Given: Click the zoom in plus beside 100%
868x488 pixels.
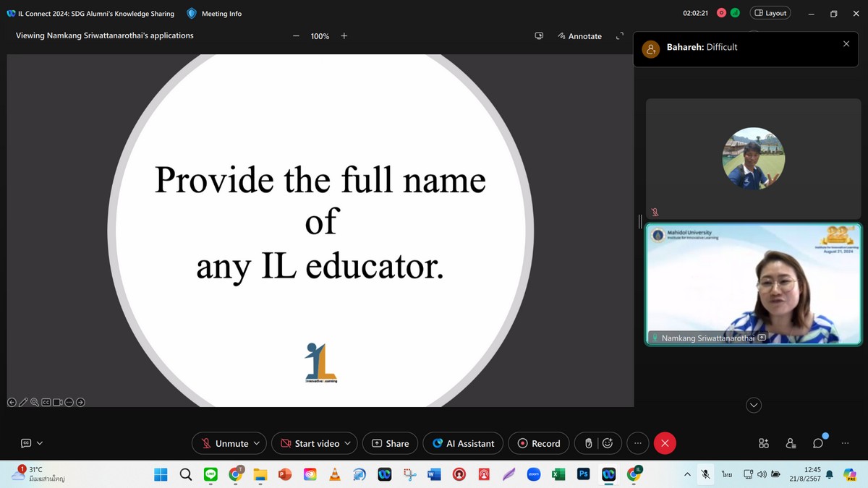Looking at the screenshot, I should click(x=344, y=36).
